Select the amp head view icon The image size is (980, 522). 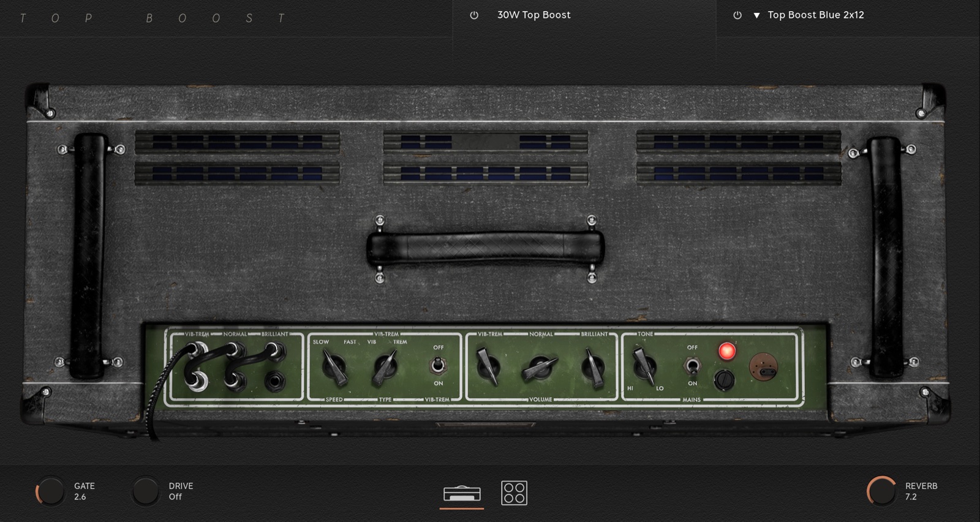462,493
